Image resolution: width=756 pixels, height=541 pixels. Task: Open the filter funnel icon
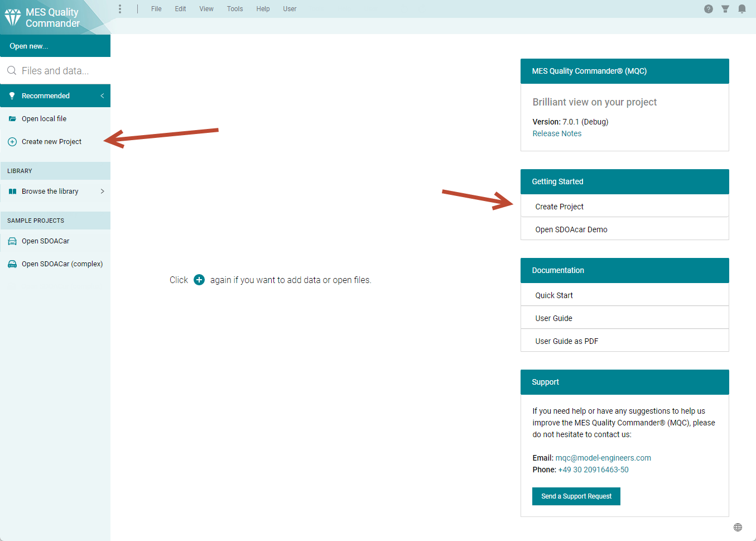725,9
